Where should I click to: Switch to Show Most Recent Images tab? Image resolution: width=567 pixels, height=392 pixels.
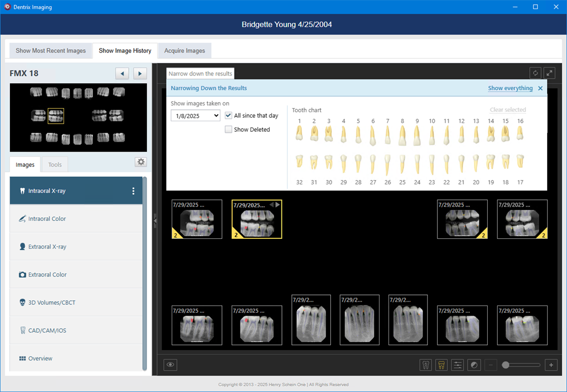click(50, 50)
